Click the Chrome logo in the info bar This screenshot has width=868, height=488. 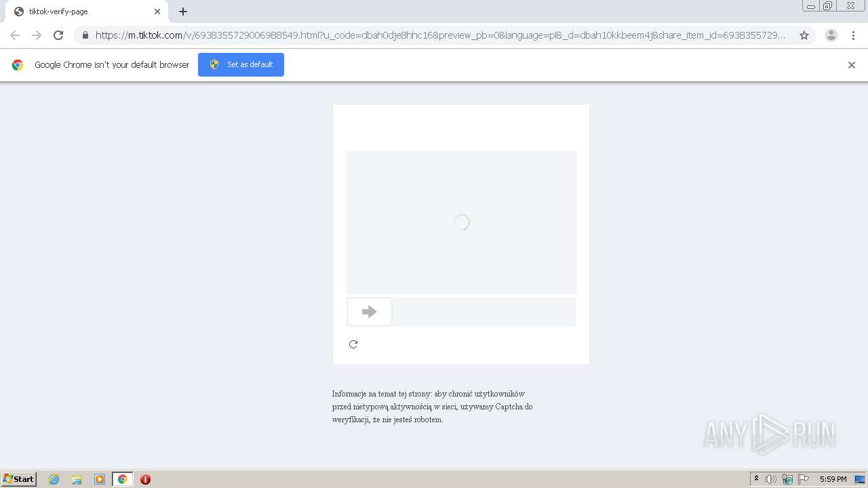18,65
